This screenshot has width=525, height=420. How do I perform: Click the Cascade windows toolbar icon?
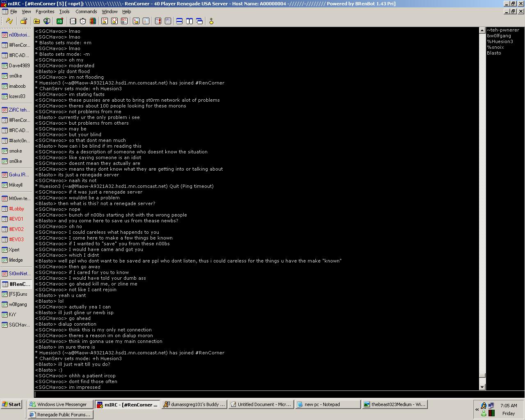(199, 21)
